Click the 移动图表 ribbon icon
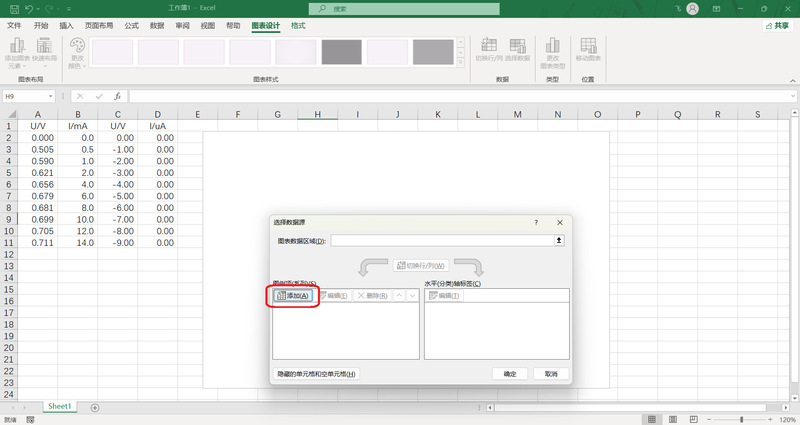This screenshot has height=425, width=800. point(588,49)
